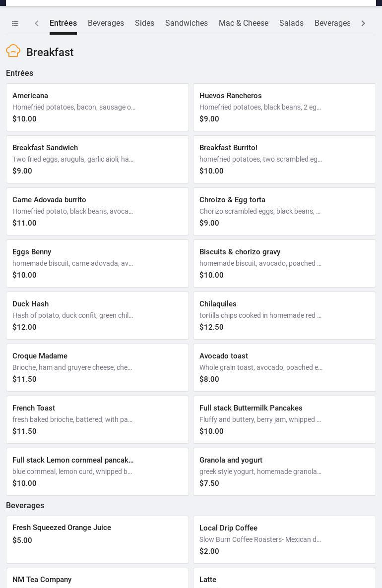The height and width of the screenshot is (588, 382).
Task: Choose the Huevos Rancheros item
Action: (x=284, y=107)
